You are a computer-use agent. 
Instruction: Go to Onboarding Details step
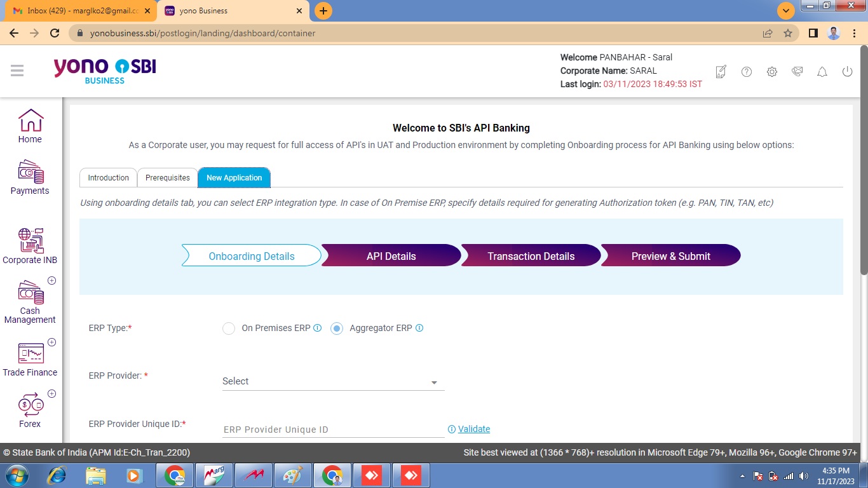coord(252,255)
